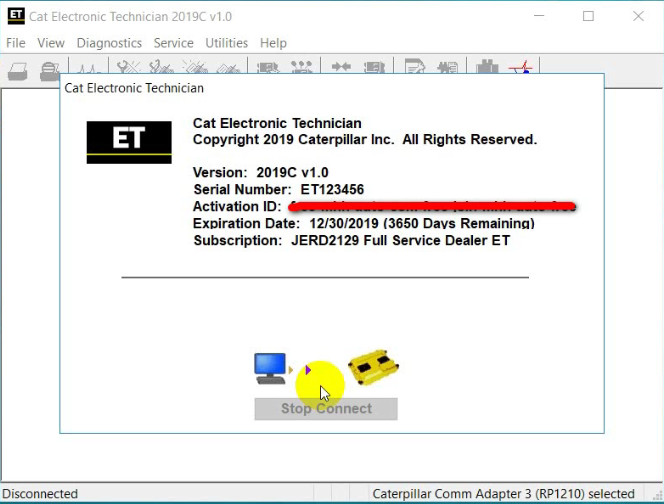Click the Disconnected status bar text

click(x=41, y=493)
